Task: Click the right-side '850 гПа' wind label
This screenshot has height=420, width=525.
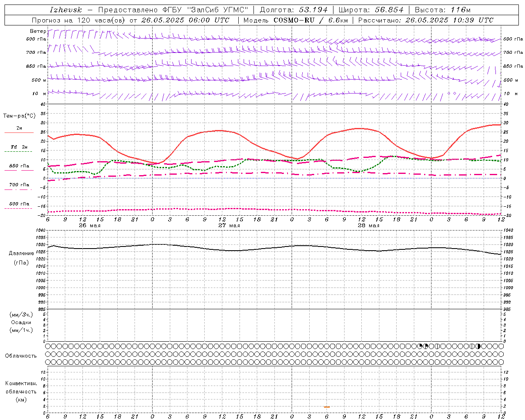Action: (x=513, y=66)
